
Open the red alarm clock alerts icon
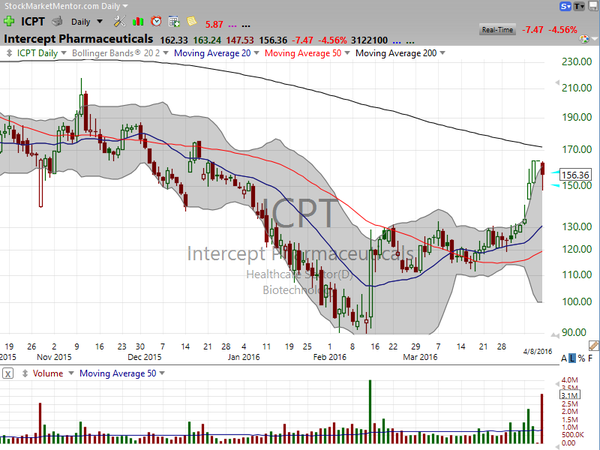click(156, 21)
